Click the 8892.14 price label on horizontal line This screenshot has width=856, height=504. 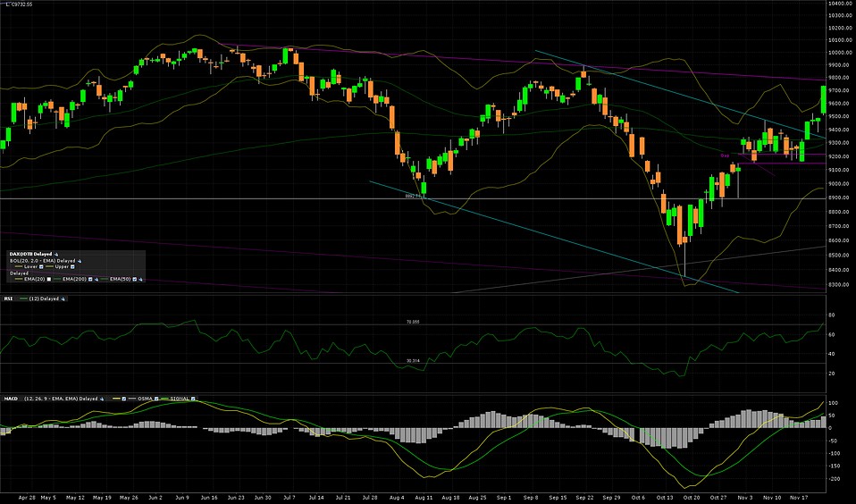pos(413,196)
